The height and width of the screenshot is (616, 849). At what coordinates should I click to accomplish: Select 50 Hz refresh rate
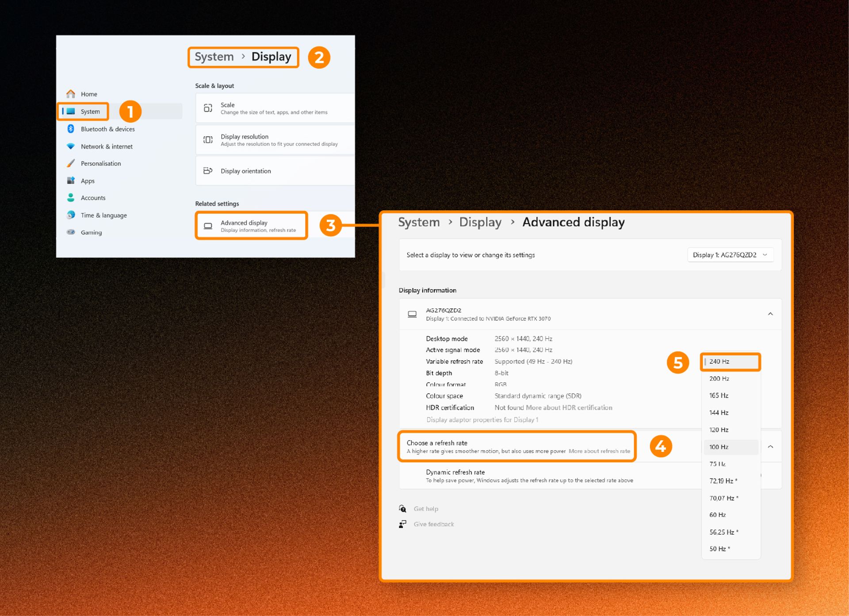click(730, 549)
